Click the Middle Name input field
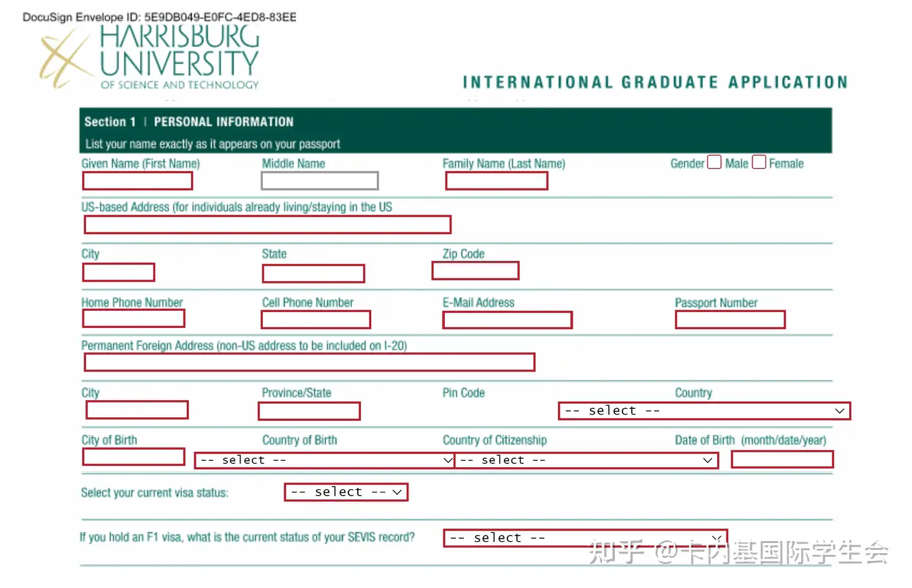This screenshot has height=588, width=912. [x=320, y=181]
